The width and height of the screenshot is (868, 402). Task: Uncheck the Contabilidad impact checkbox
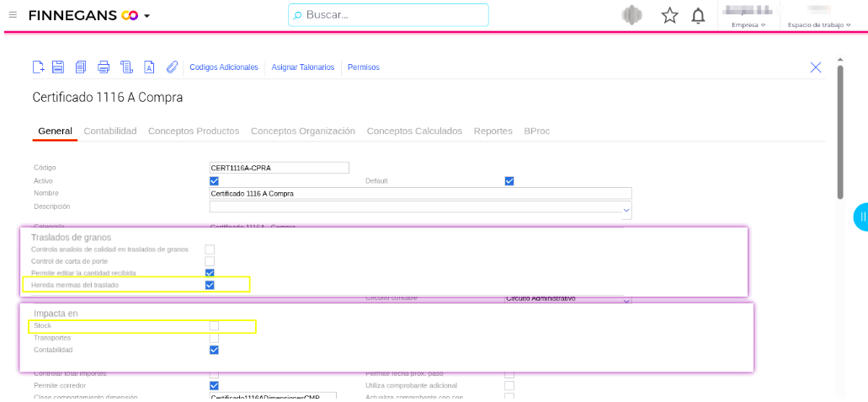pyautogui.click(x=214, y=350)
